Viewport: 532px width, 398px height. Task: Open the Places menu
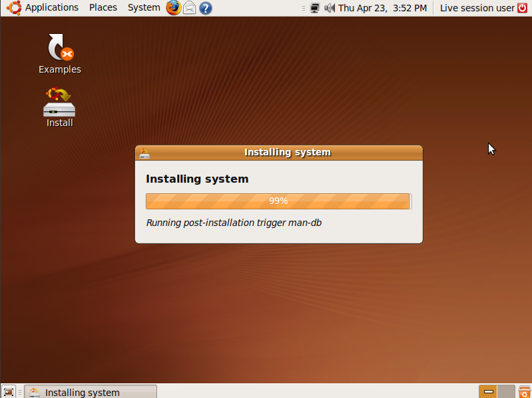point(103,7)
